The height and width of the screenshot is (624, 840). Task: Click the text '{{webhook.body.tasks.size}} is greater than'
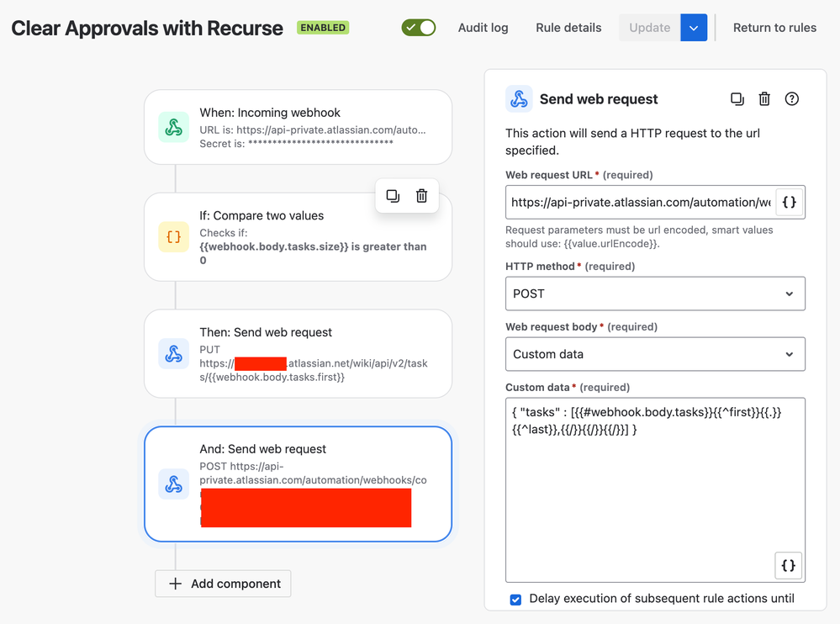(313, 246)
